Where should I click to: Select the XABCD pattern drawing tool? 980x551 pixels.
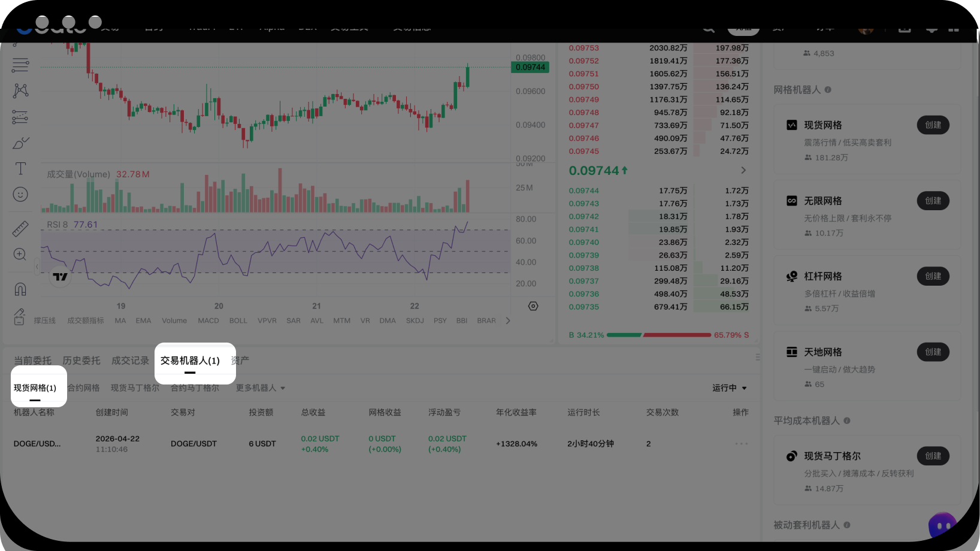pyautogui.click(x=20, y=90)
